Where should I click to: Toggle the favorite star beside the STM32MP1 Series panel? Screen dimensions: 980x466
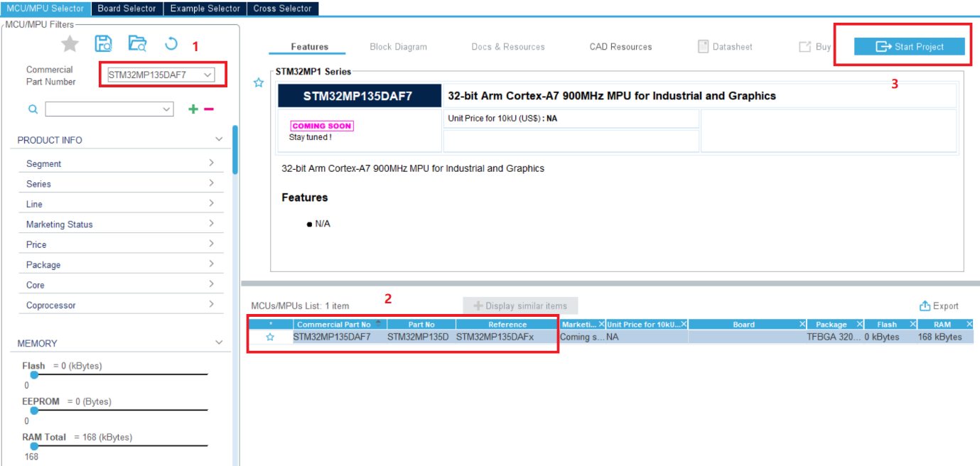click(259, 83)
